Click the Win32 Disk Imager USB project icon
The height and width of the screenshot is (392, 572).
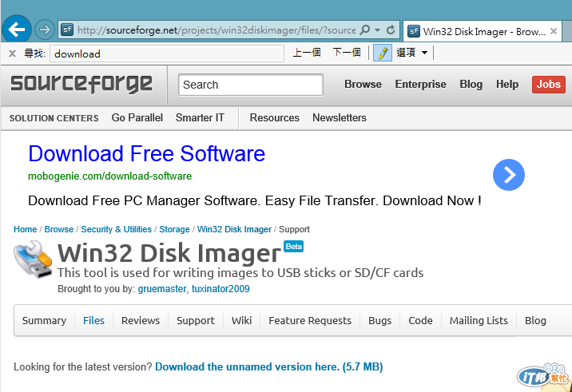pyautogui.click(x=33, y=259)
